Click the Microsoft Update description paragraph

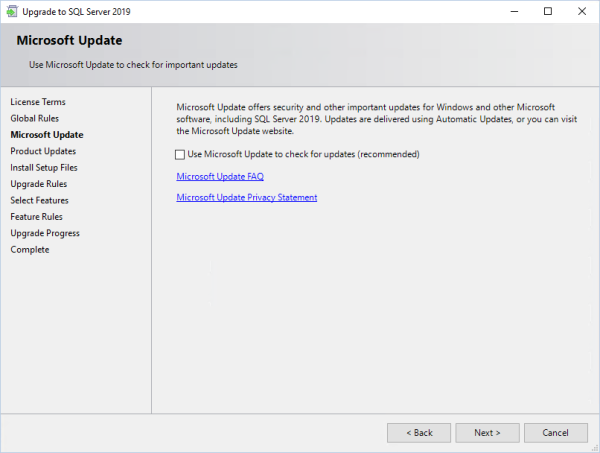point(377,119)
